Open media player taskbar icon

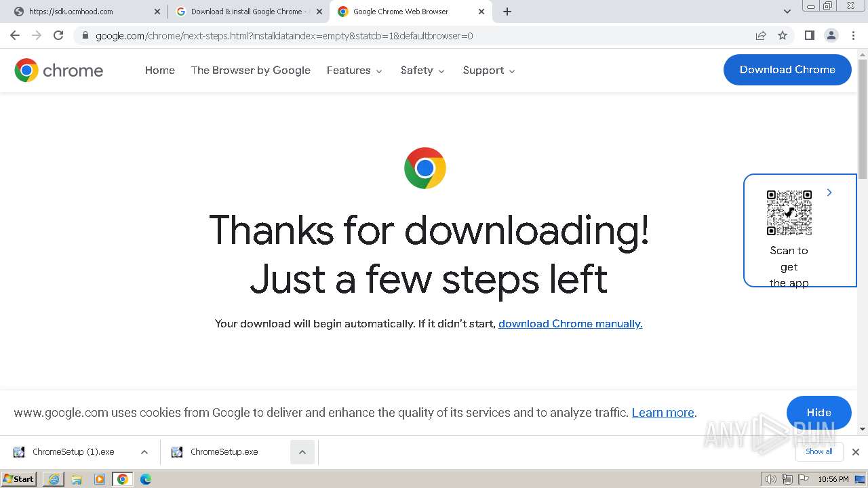(100, 479)
